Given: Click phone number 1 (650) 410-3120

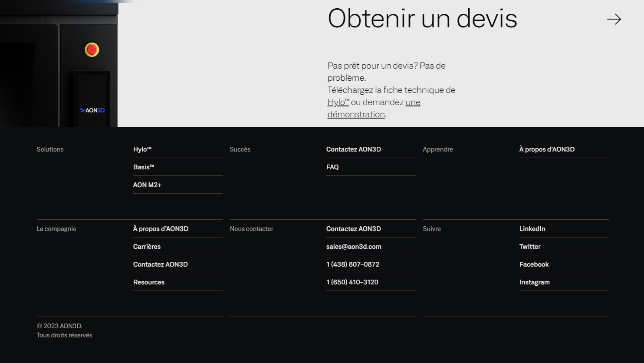Looking at the screenshot, I should click(352, 282).
